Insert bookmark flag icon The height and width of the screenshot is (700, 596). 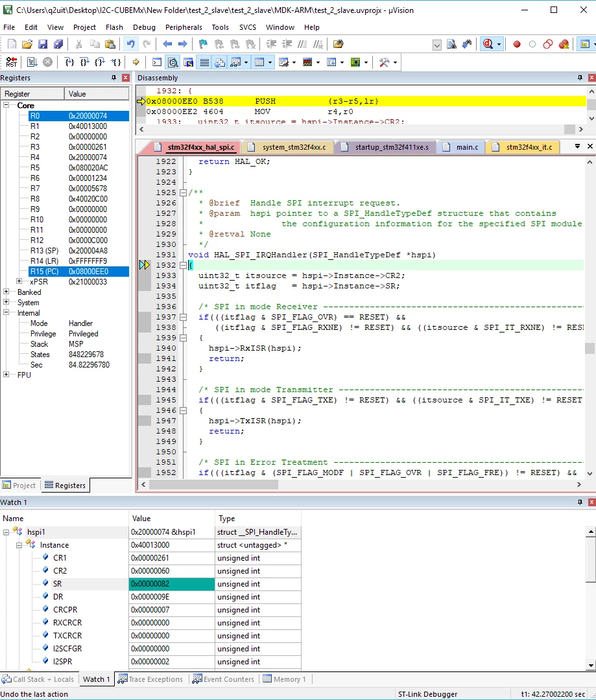click(x=203, y=44)
